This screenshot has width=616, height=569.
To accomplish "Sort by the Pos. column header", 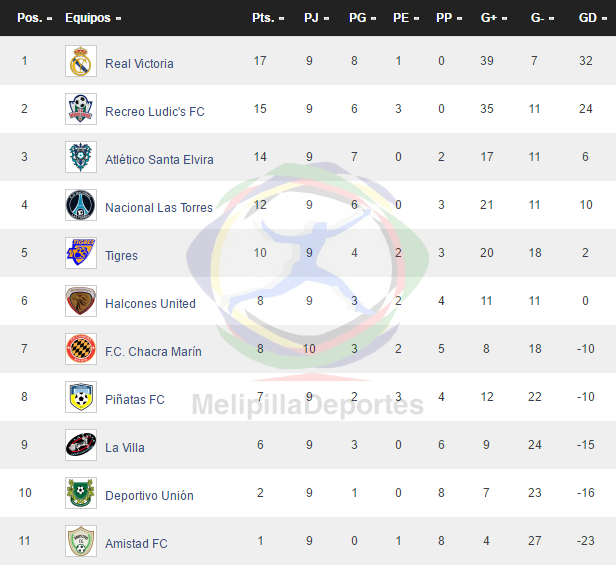I will point(35,18).
